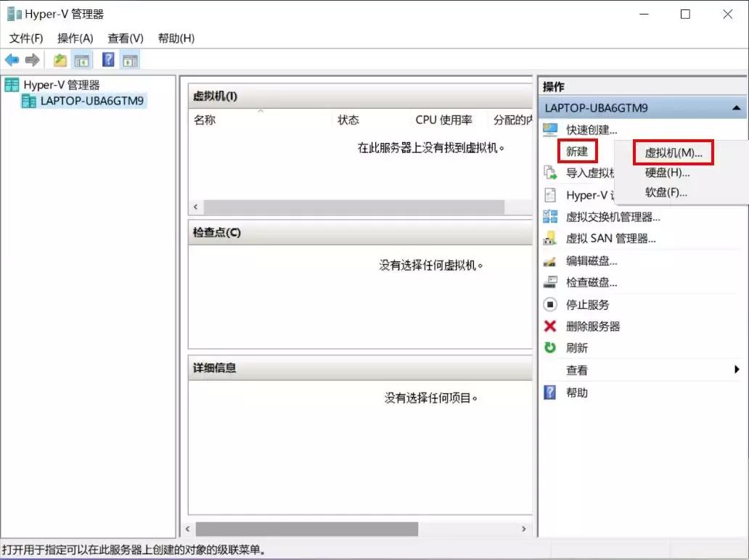
Task: Expand the 查看 submenu arrow in actions pane
Action: tap(737, 370)
